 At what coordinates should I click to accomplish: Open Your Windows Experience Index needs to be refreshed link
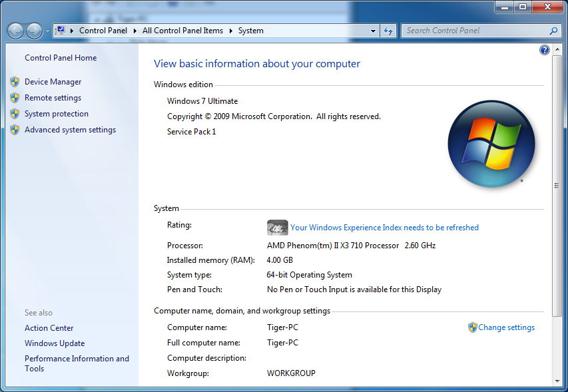coord(384,228)
